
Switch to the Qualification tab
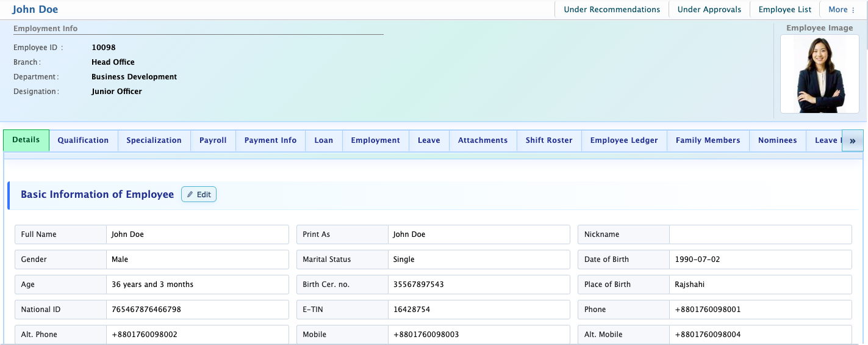(83, 140)
